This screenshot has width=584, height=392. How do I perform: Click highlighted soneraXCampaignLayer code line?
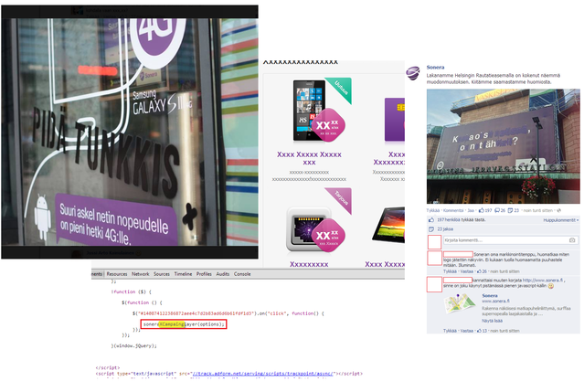pyautogui.click(x=184, y=323)
